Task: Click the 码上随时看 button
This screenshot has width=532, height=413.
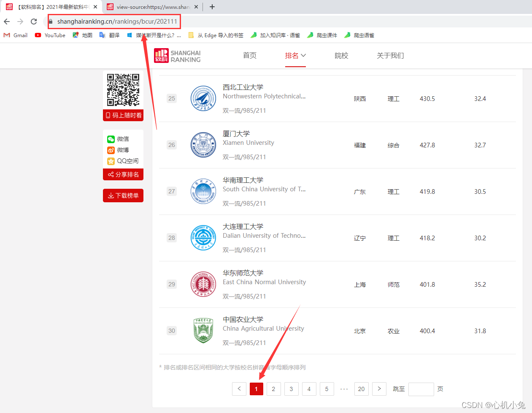Action: coord(123,115)
